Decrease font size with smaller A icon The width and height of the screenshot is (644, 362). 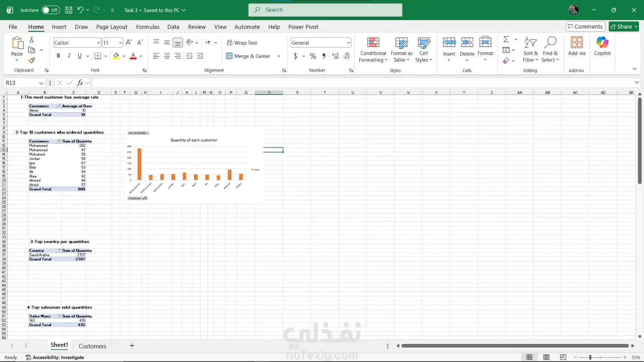140,43
